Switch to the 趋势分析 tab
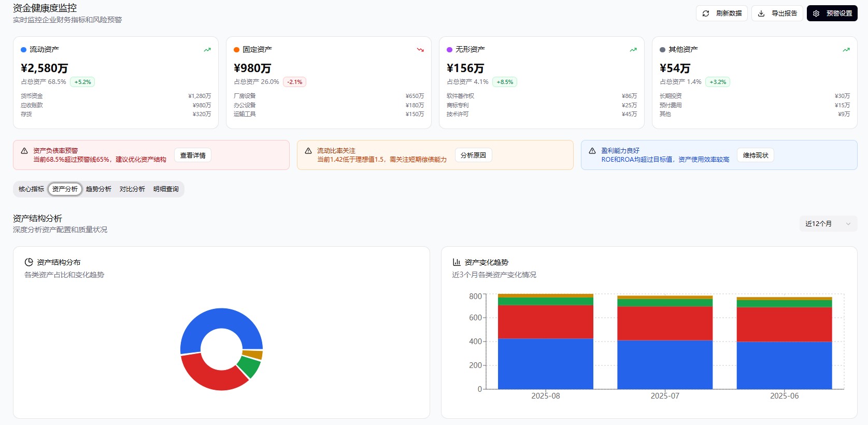Image resolution: width=868 pixels, height=425 pixels. (98, 189)
